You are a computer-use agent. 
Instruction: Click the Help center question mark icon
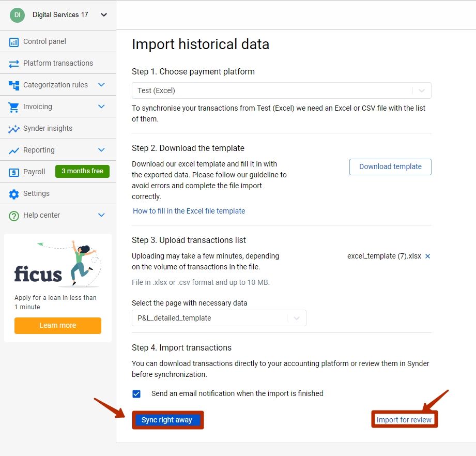13,216
